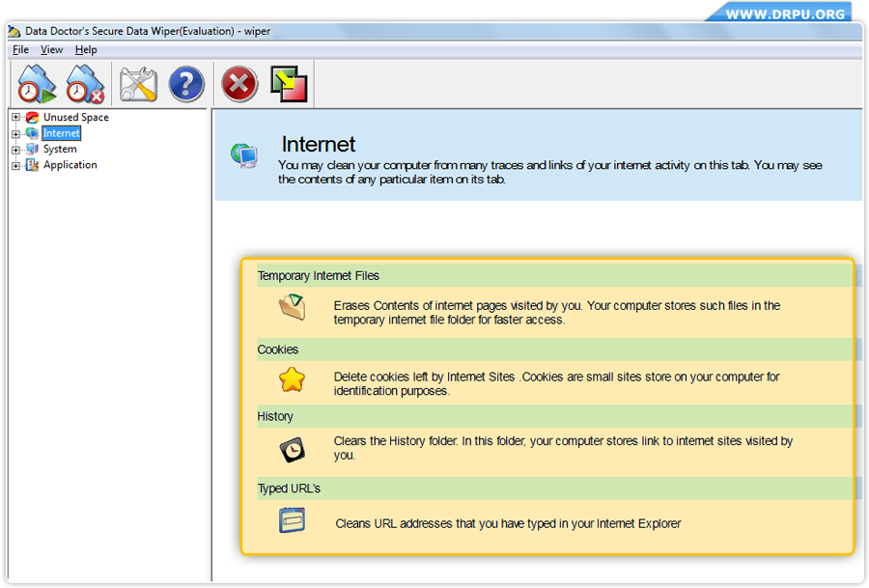Open the settings tools toolbar icon
This screenshot has height=588, width=869.
(x=138, y=84)
